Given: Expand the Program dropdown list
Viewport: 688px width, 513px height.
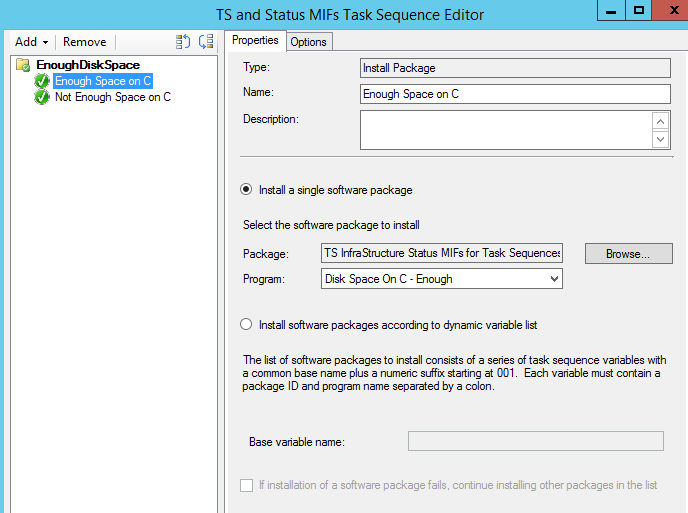Looking at the screenshot, I should tap(555, 279).
